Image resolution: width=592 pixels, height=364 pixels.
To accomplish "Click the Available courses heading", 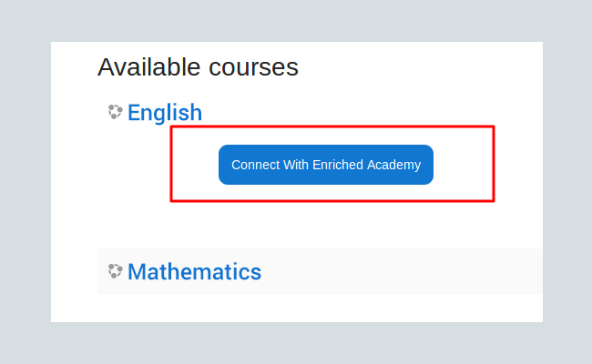I will (x=198, y=67).
